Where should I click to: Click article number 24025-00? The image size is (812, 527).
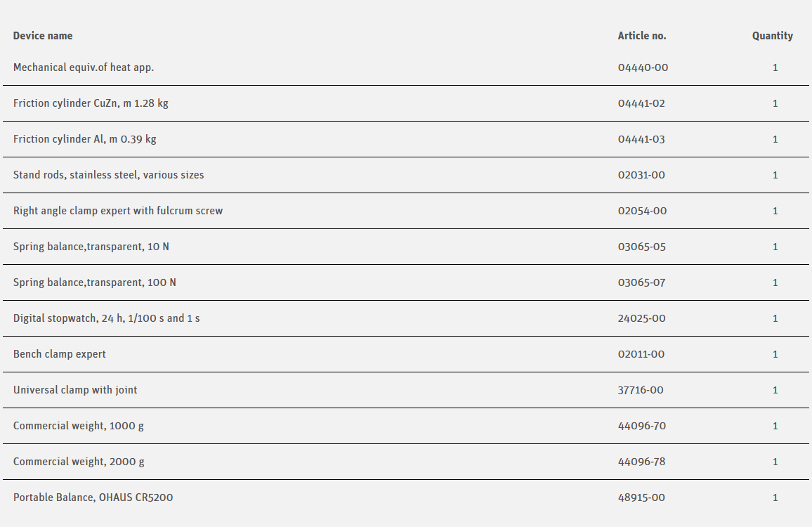641,319
